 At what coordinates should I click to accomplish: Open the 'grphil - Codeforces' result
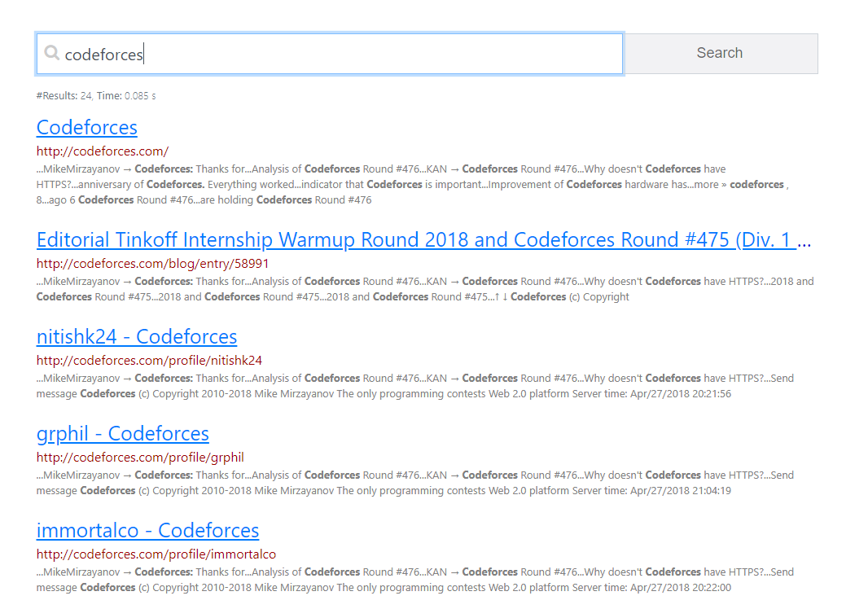(123, 433)
